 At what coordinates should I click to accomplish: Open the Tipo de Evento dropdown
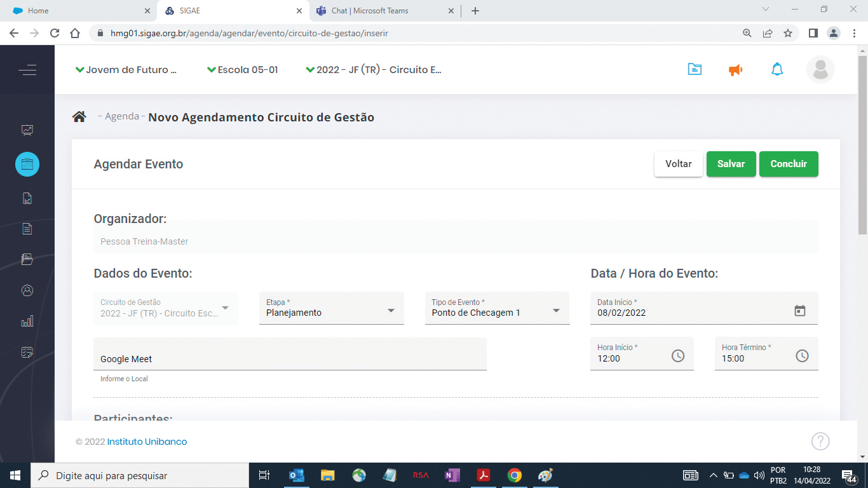pyautogui.click(x=498, y=308)
